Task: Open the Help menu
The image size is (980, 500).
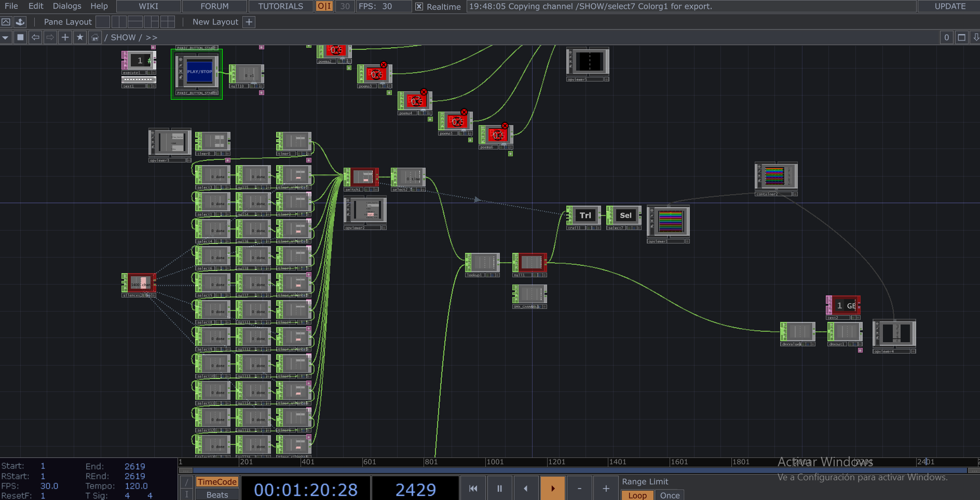Action: click(99, 6)
